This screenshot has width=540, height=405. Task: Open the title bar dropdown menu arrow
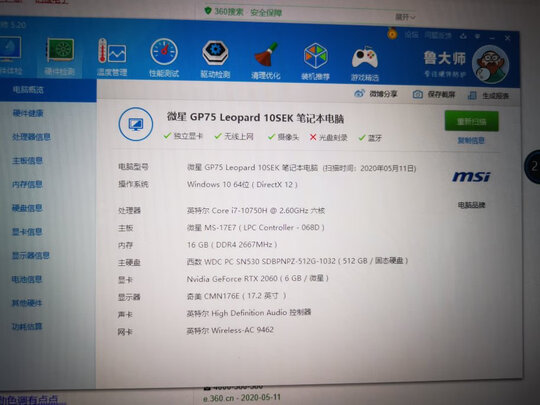coord(478,36)
